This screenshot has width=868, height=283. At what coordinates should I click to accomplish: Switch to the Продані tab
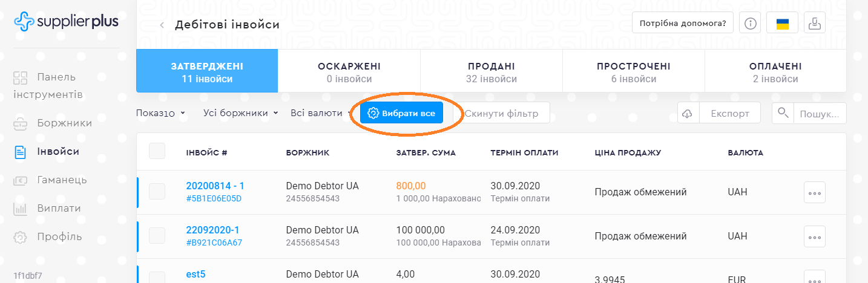point(491,72)
